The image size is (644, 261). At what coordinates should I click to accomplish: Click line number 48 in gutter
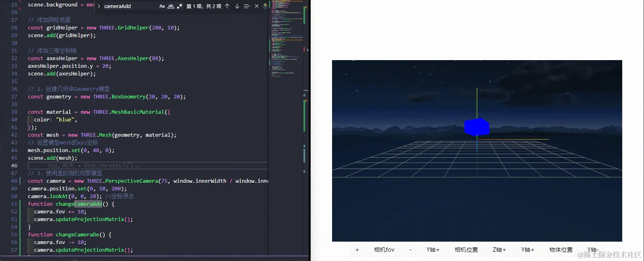click(14, 181)
